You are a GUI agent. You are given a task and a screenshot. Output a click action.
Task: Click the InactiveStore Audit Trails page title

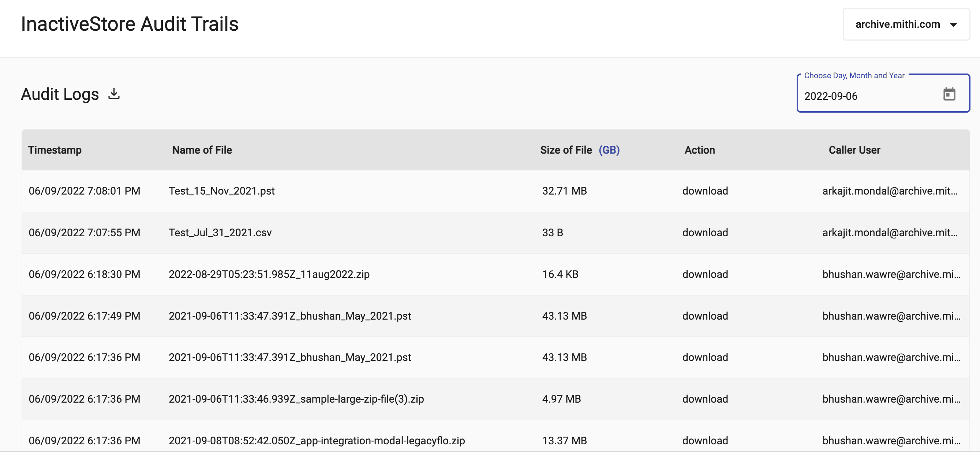(129, 24)
